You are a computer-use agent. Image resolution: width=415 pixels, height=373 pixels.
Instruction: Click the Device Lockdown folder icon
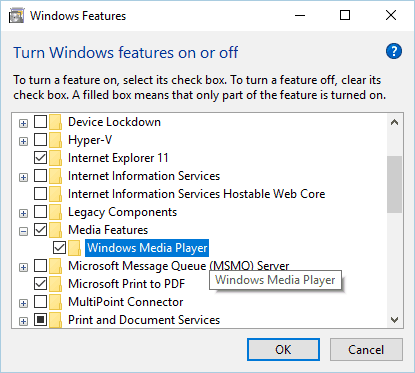pyautogui.click(x=55, y=122)
